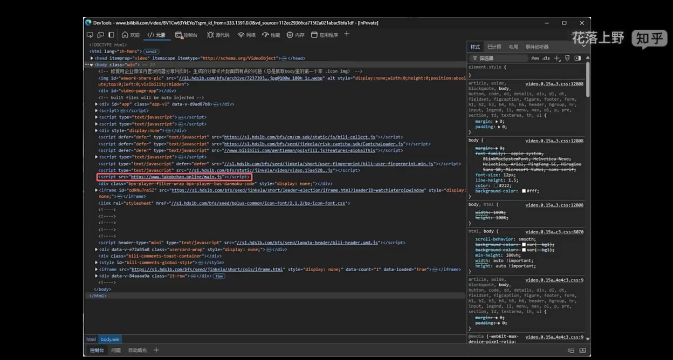This screenshot has height=360, width=673.
Task: Open the 内存 (Memory) tab
Action: (x=296, y=35)
